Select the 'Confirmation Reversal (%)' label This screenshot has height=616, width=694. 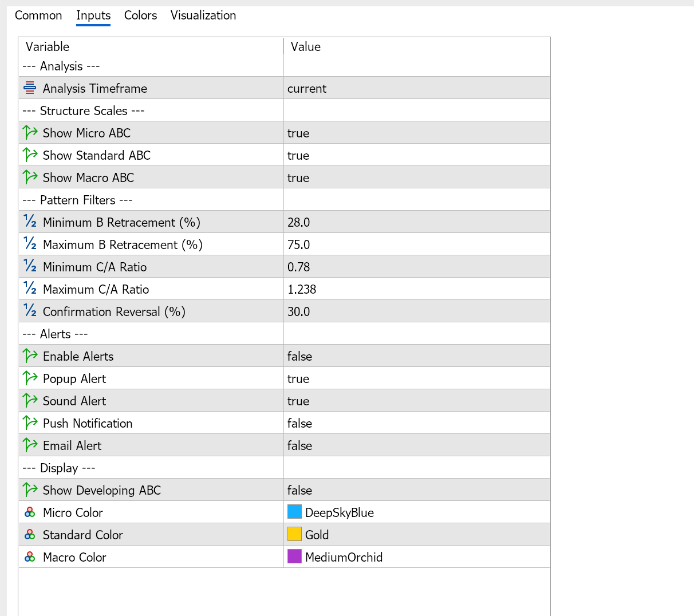[114, 311]
